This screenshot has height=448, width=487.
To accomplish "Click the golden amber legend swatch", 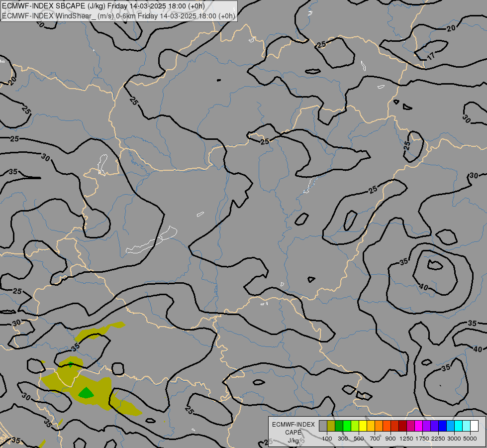I will [371, 426].
